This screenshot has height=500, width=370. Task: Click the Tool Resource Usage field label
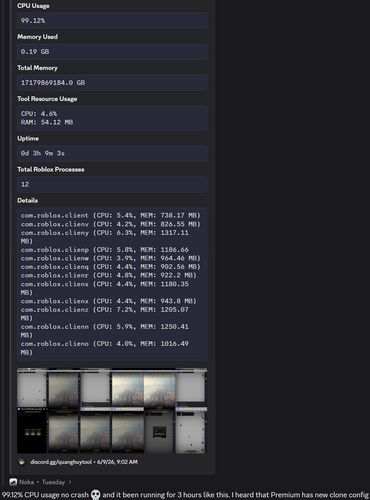point(47,99)
